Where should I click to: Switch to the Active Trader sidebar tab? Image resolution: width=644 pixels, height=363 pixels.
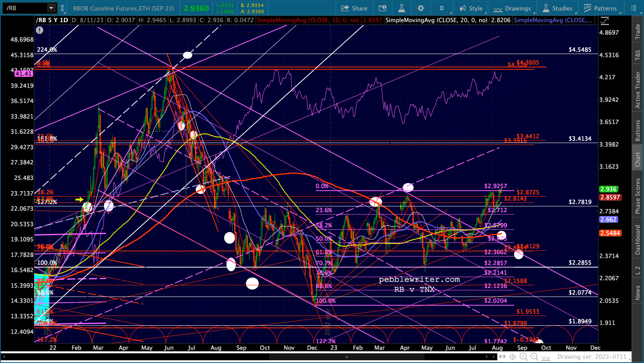(637, 90)
